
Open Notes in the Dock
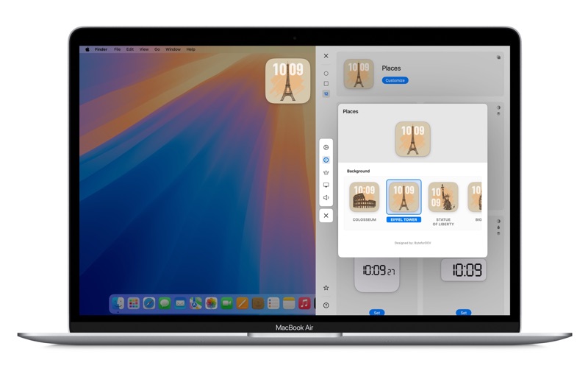[289, 303]
